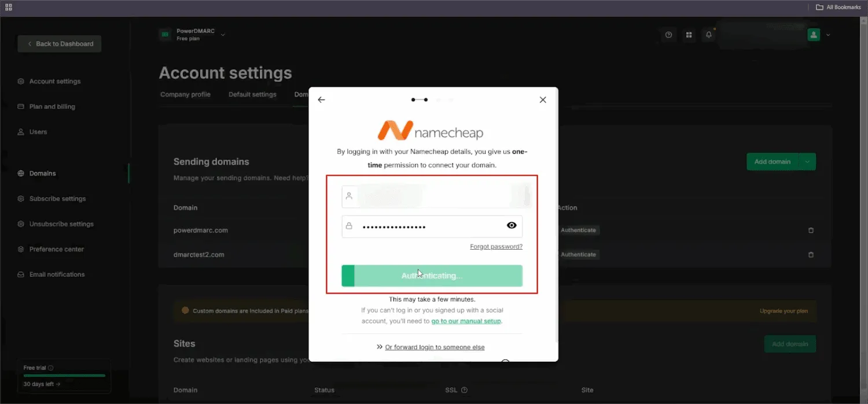Click the Domains globe icon
Viewport: 868px width, 404px height.
21,173
